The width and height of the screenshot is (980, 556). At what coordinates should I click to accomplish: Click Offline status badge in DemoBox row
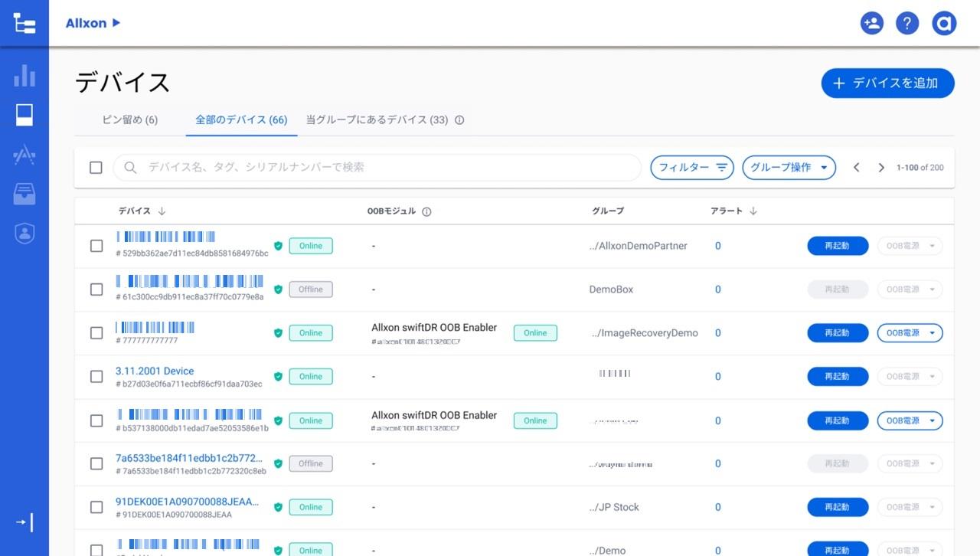(x=311, y=289)
